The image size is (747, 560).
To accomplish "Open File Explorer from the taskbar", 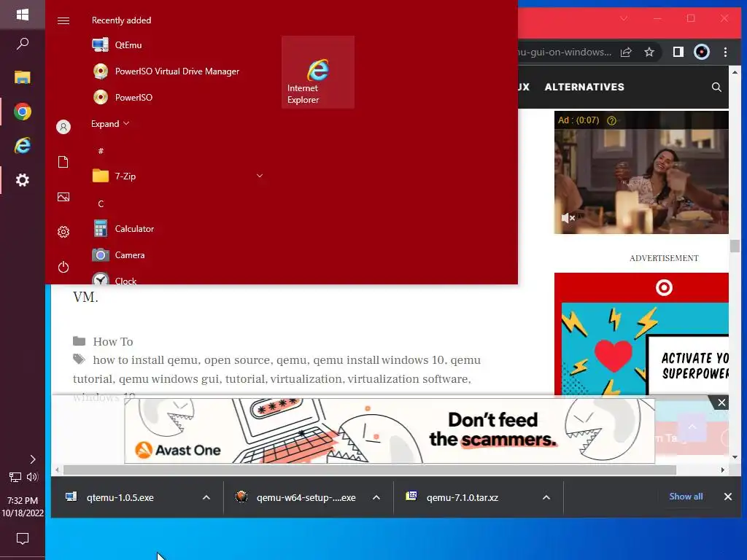I will (x=23, y=77).
